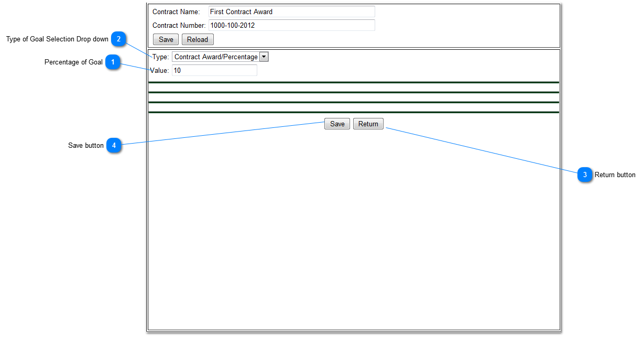This screenshot has width=644, height=337.
Task: Click the Value input field
Action: tap(214, 70)
